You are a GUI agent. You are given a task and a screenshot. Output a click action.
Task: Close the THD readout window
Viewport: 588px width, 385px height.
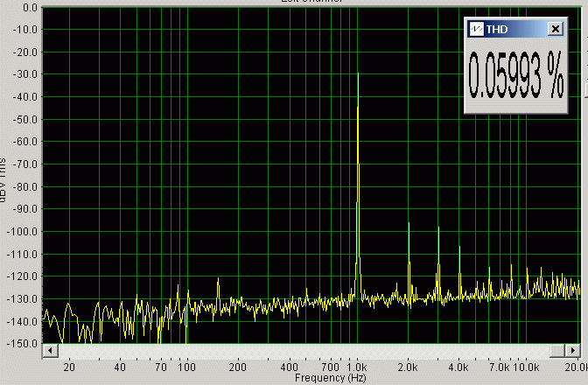[556, 29]
